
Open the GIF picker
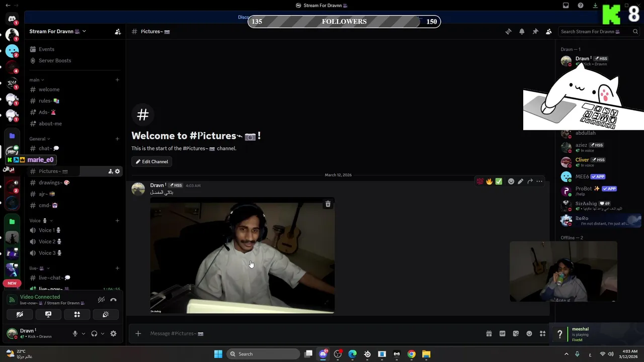click(x=502, y=333)
